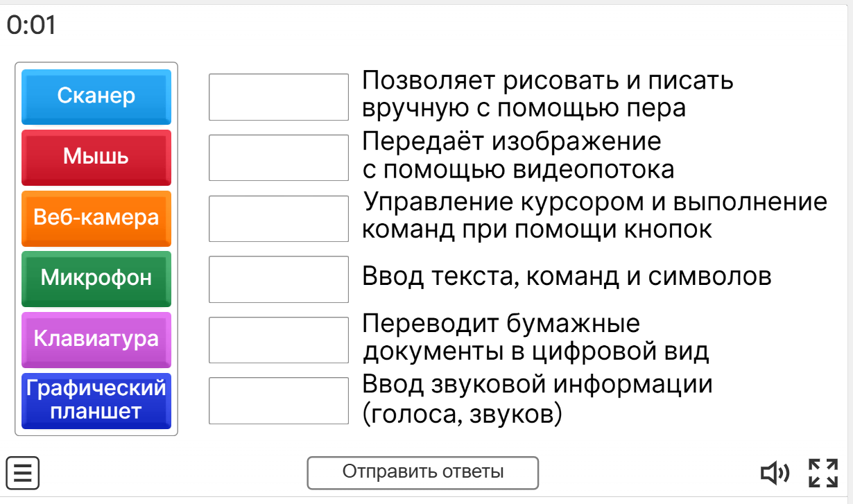Image resolution: width=853 pixels, height=504 pixels.
Task: Click the Управление курсором description text
Action: pos(594,216)
